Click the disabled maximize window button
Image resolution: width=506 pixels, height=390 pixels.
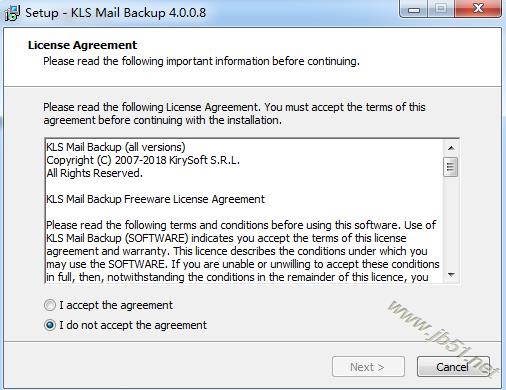coord(441,9)
